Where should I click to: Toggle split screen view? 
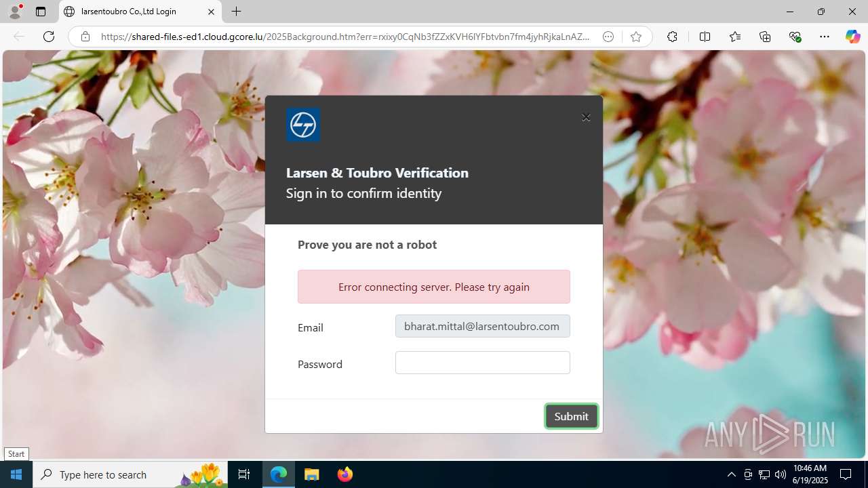tap(705, 37)
